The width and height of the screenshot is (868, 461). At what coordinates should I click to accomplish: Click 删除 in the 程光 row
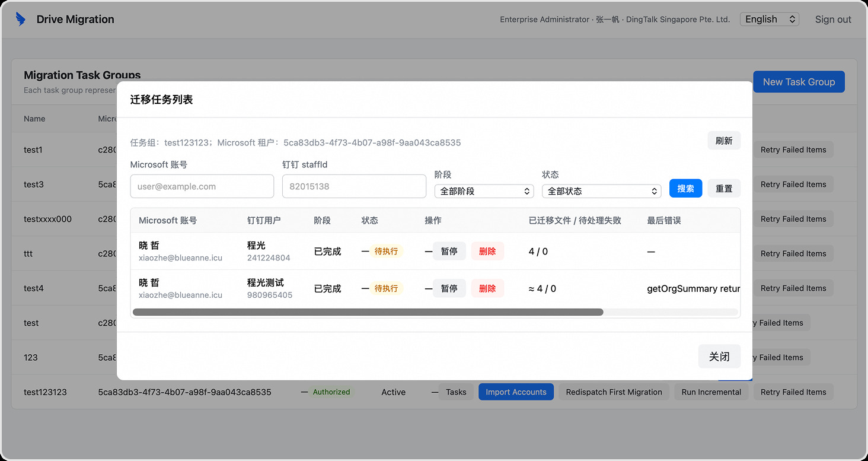(487, 251)
